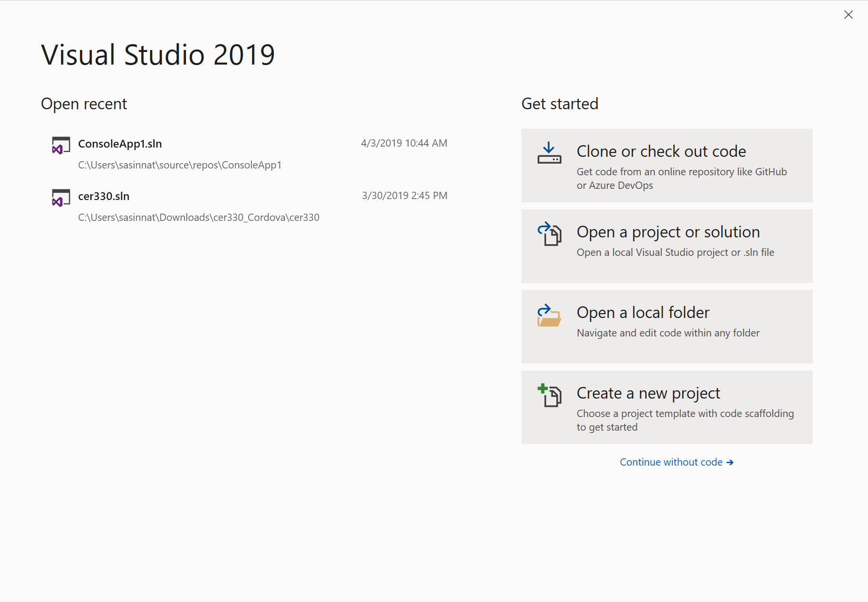Select the Open a project or solution title

(668, 232)
